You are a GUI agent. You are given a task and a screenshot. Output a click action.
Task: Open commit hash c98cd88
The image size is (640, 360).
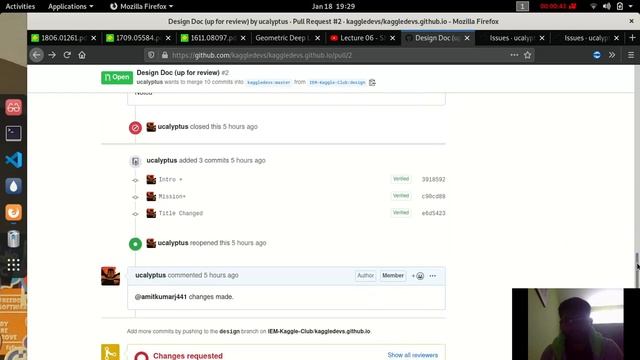point(433,196)
